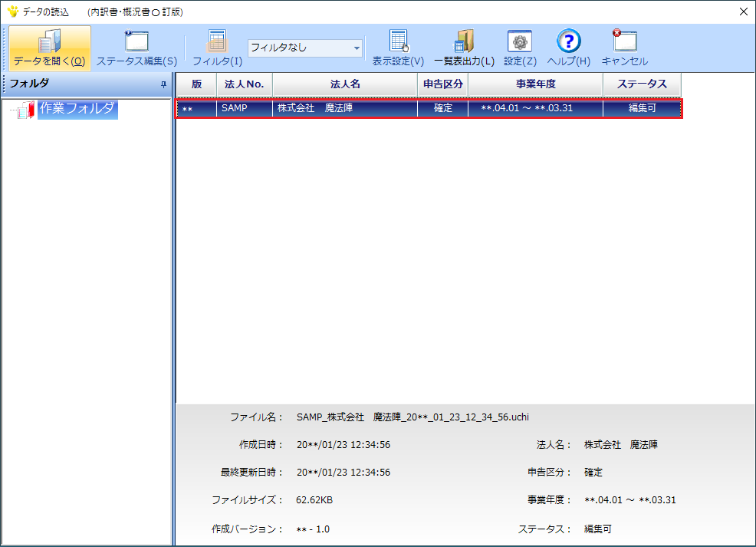
Task: Click the file name ending in .uchi
Action: pyautogui.click(x=413, y=417)
